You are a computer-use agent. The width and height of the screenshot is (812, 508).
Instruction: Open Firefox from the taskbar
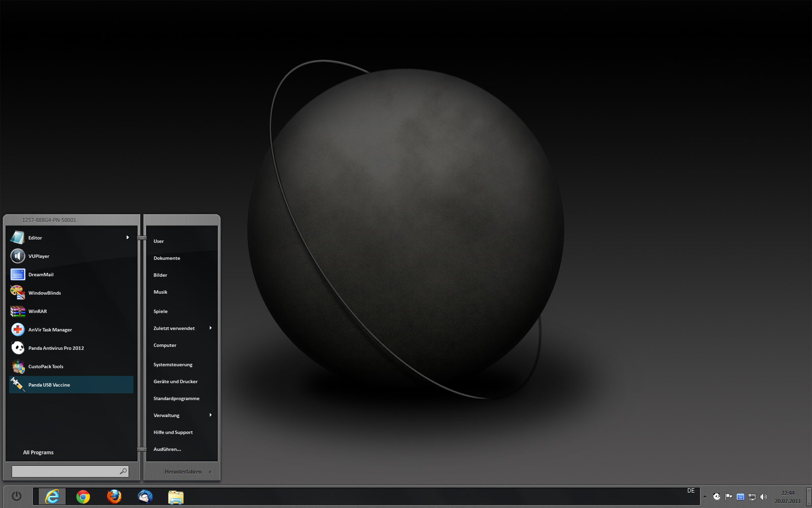[x=114, y=496]
